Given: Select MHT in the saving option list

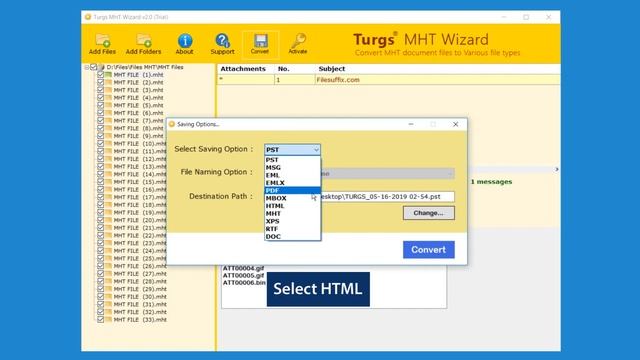Looking at the screenshot, I should coord(292,213).
